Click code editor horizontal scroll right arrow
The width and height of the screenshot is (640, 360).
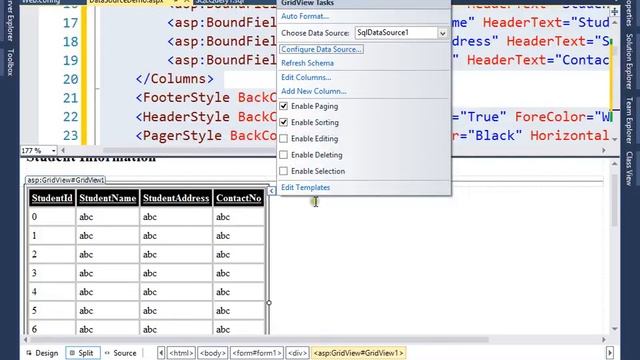point(604,151)
